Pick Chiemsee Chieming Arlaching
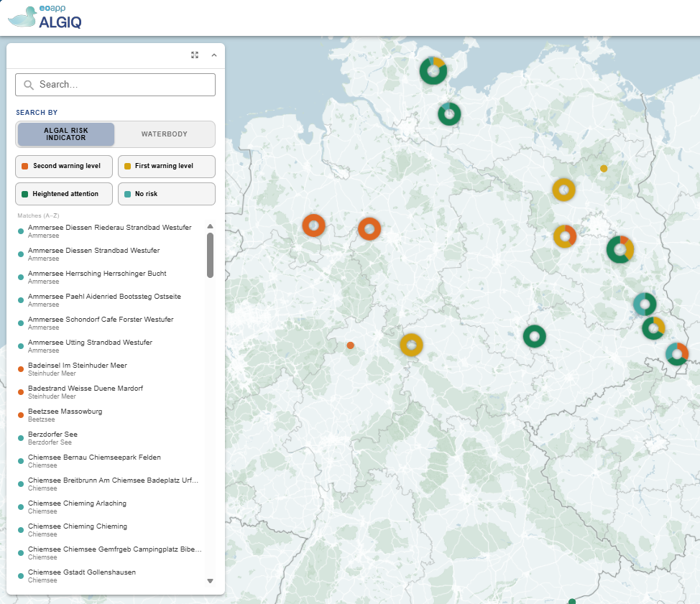 coord(110,507)
